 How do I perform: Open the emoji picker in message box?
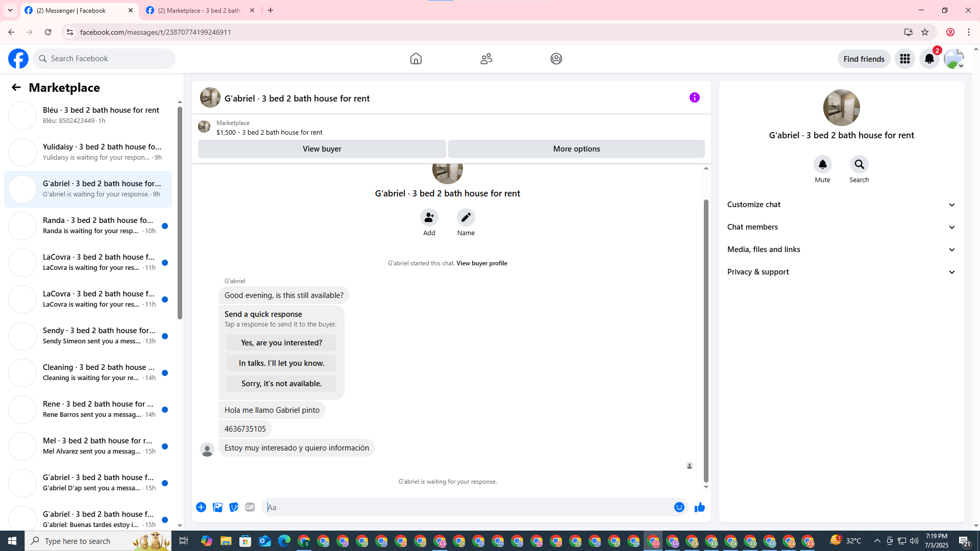pos(679,507)
